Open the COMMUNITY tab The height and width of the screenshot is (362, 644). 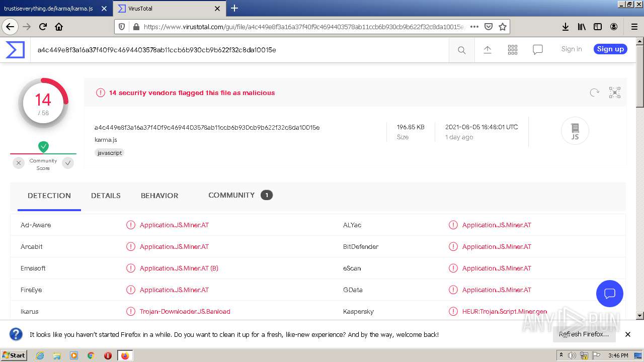click(240, 195)
